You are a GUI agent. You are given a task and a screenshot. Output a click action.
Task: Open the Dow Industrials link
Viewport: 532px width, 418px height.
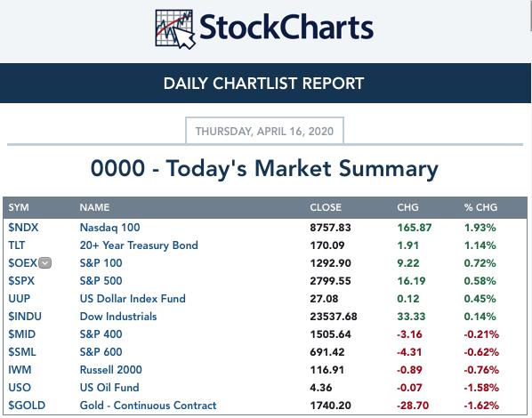(118, 317)
